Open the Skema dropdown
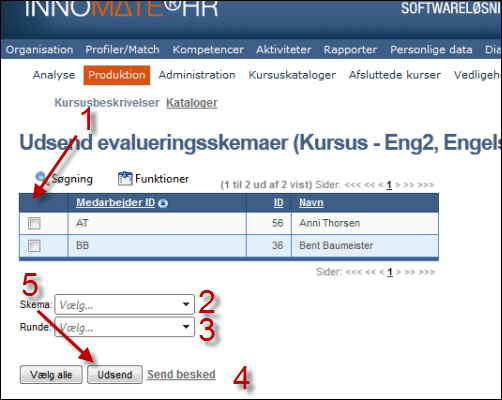 click(x=124, y=304)
